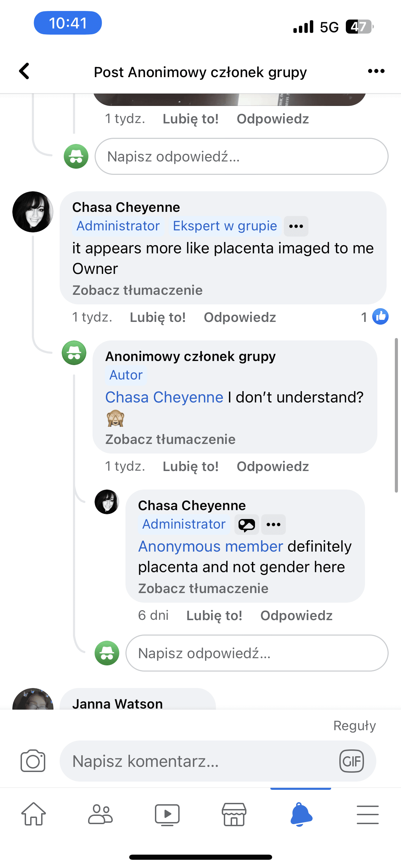Open the Reguły group rules link
The width and height of the screenshot is (401, 868).
354,726
